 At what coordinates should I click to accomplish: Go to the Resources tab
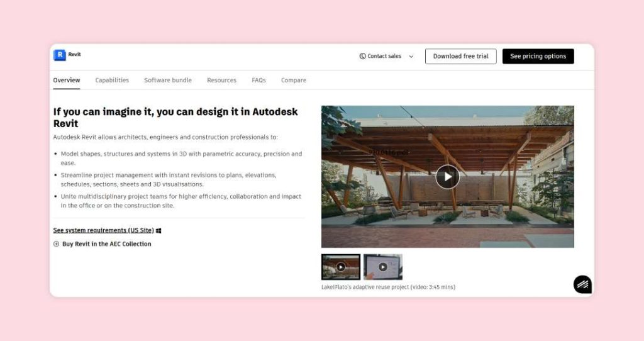tap(221, 80)
